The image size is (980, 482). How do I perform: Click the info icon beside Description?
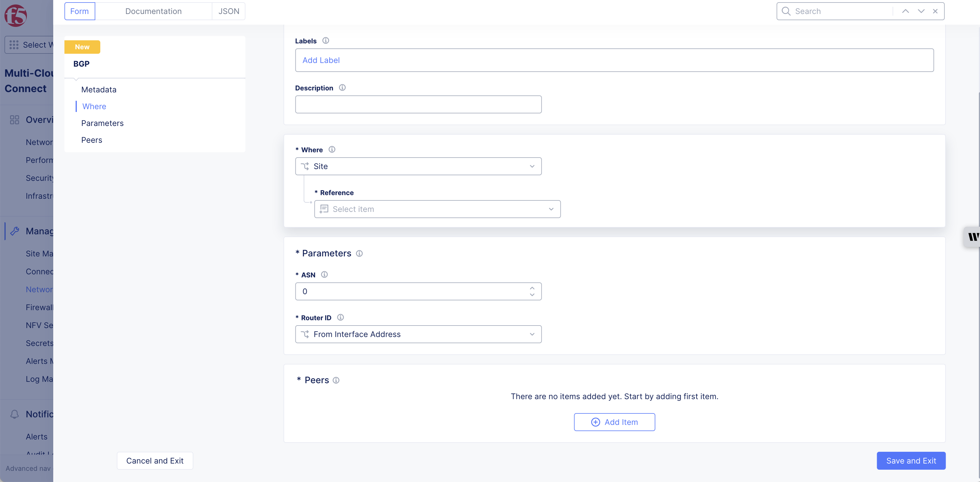[342, 88]
